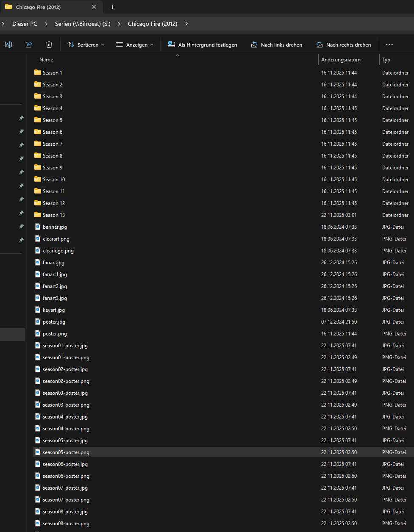This screenshot has width=414, height=532.
Task: Select the Season 8 folder icon
Action: coord(38,155)
